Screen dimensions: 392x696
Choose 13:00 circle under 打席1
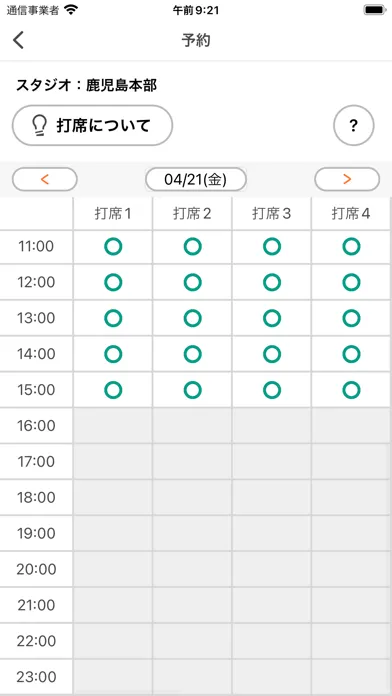(x=113, y=318)
